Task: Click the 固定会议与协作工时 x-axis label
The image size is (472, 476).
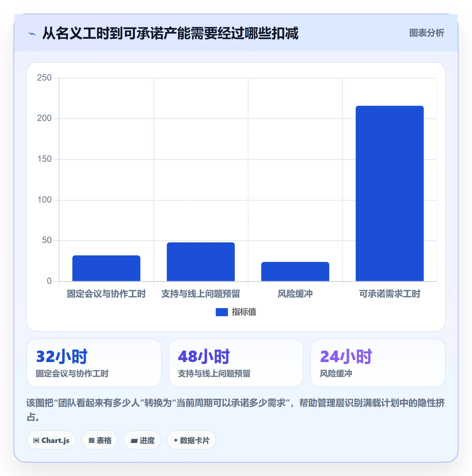Action: point(106,294)
